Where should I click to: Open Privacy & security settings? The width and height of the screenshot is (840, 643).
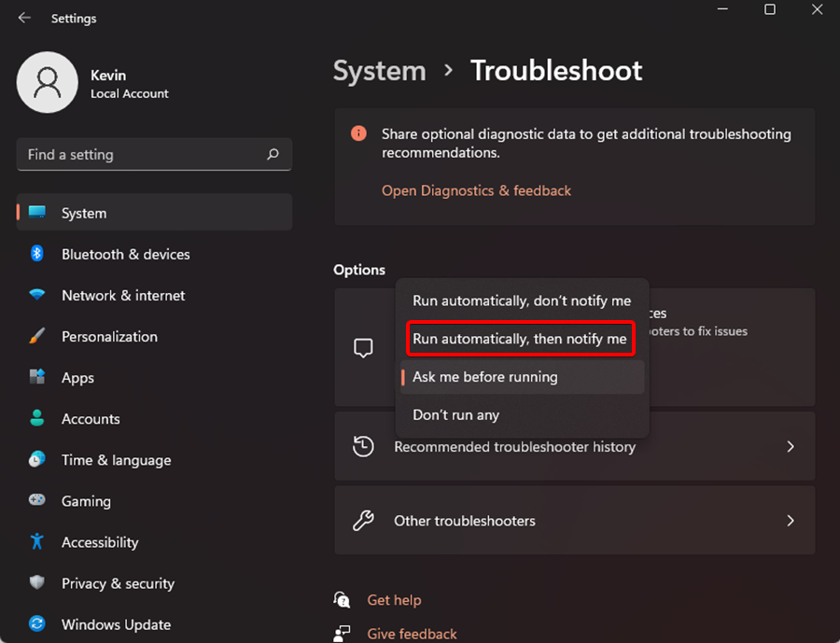pyautogui.click(x=154, y=583)
